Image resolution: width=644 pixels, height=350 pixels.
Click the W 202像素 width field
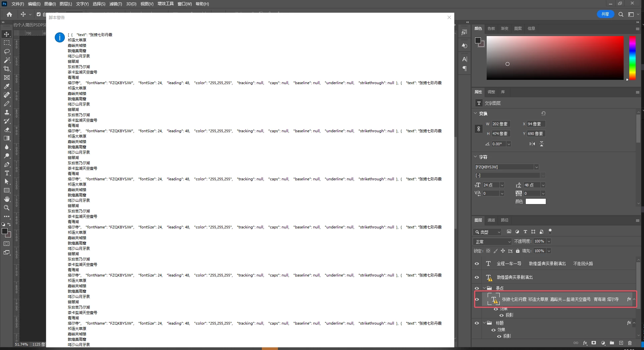click(501, 124)
